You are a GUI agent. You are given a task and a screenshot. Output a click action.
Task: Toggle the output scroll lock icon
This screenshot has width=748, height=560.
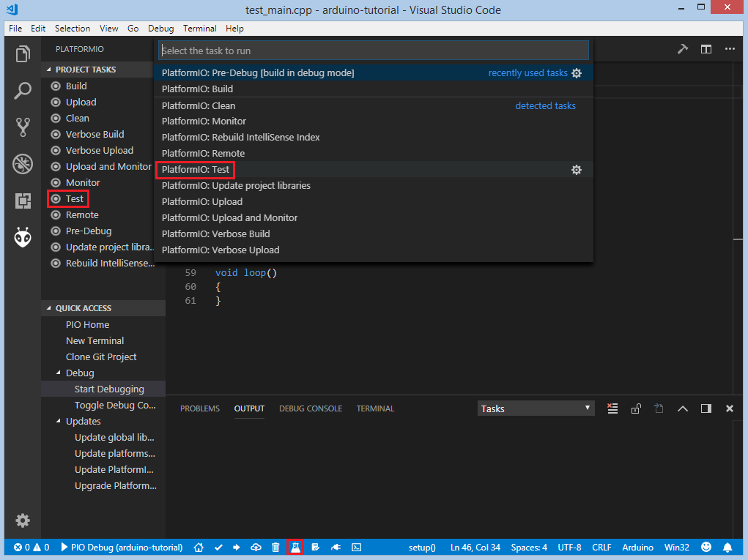[636, 408]
